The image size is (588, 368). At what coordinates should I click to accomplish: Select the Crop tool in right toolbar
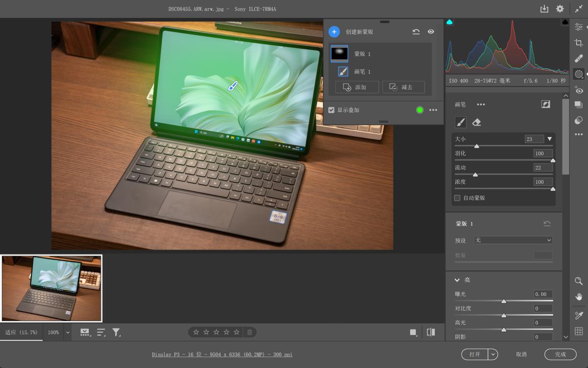point(579,43)
